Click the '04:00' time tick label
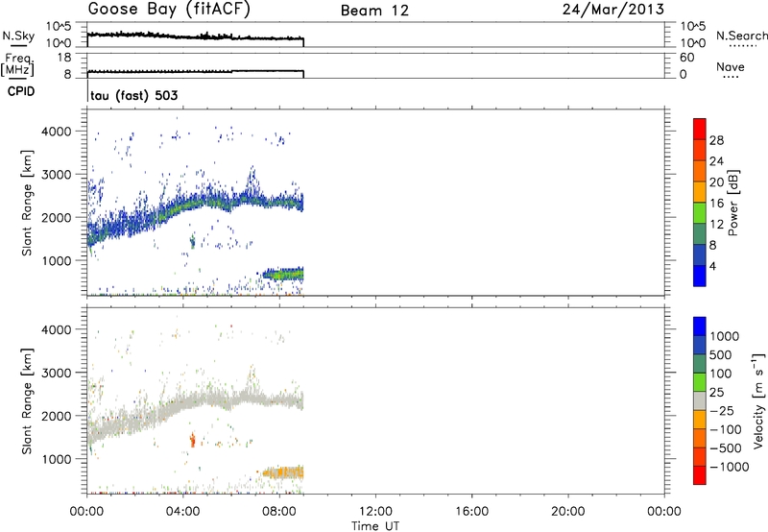768x532 pixels. point(182,512)
